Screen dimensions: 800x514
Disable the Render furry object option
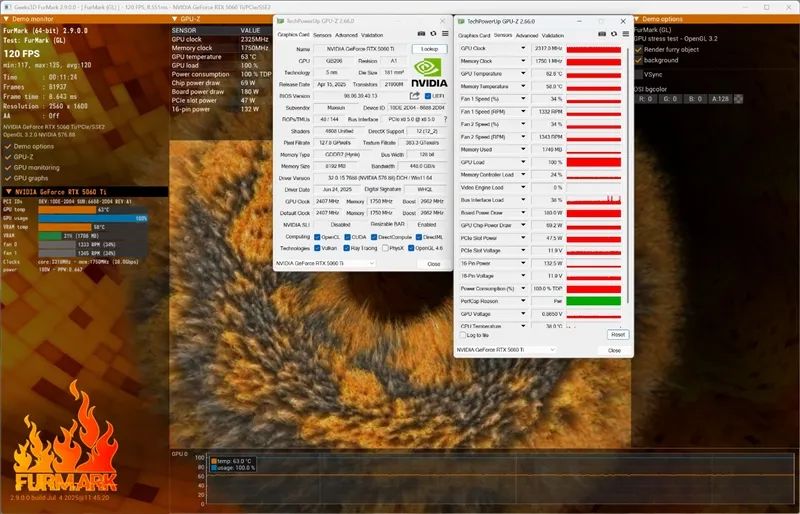pos(638,48)
